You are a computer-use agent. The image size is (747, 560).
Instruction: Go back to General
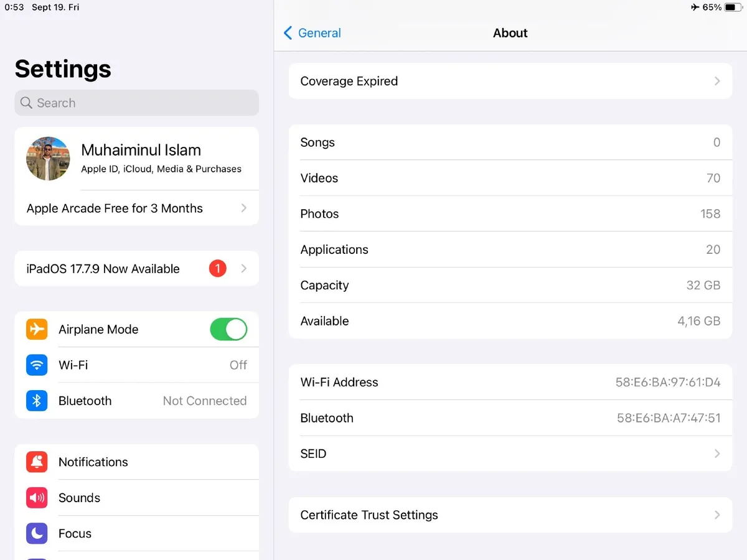point(312,33)
